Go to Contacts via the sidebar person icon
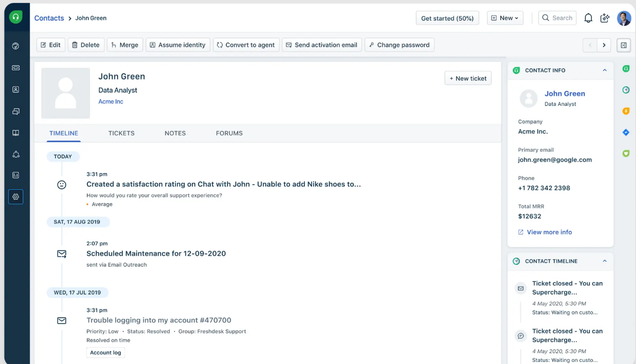The width and height of the screenshot is (636, 364). pos(15,90)
